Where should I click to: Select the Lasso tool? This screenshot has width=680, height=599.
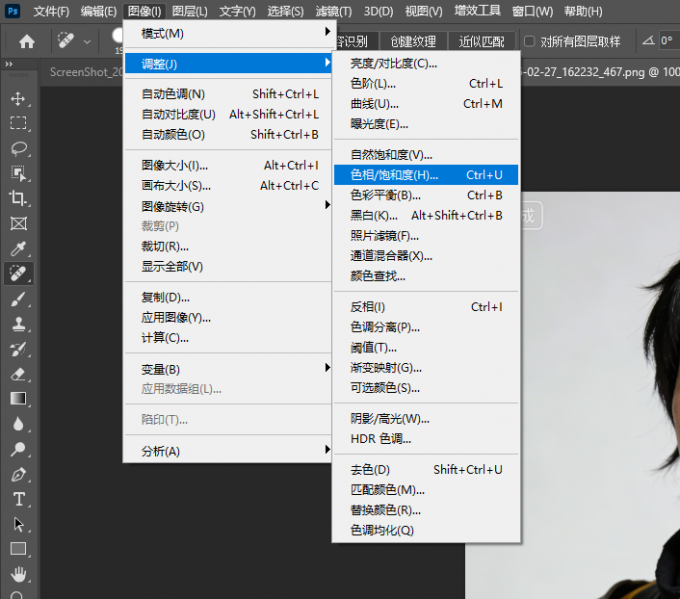(18, 148)
